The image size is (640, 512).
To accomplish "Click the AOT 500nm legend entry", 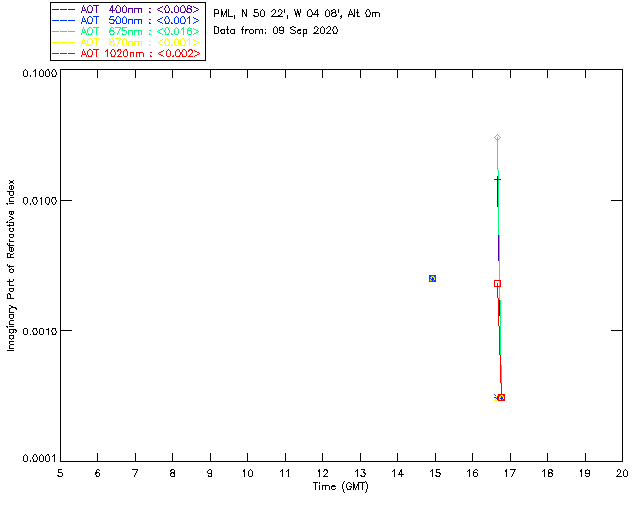I will tap(126, 20).
